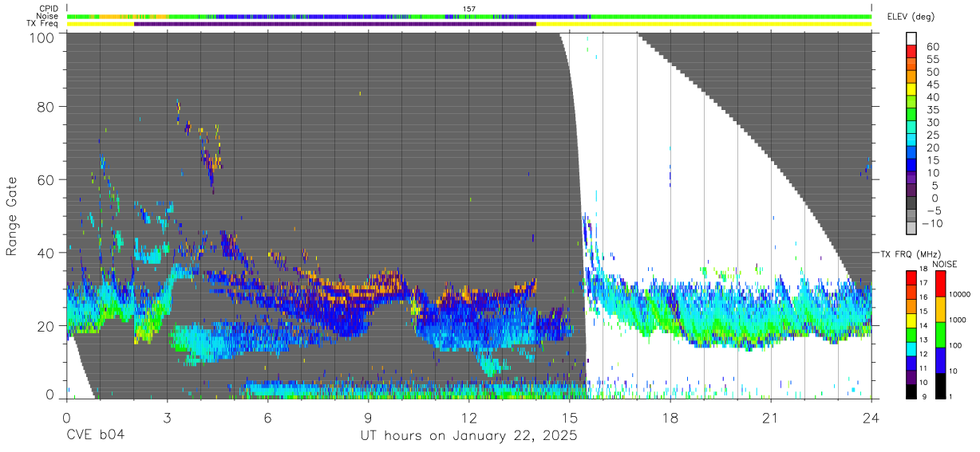Click range gate tick label 100
The height and width of the screenshot is (452, 980).
click(41, 37)
